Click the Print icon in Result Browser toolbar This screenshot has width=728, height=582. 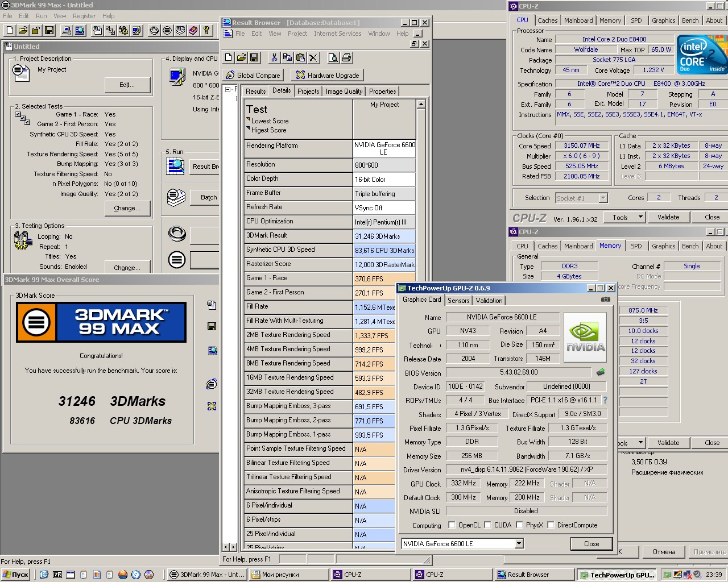[x=346, y=57]
